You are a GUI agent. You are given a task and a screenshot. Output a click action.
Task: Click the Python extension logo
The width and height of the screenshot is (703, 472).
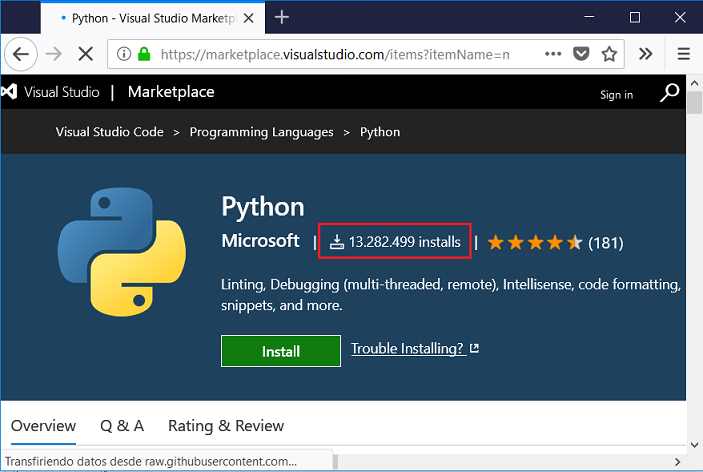(x=122, y=252)
